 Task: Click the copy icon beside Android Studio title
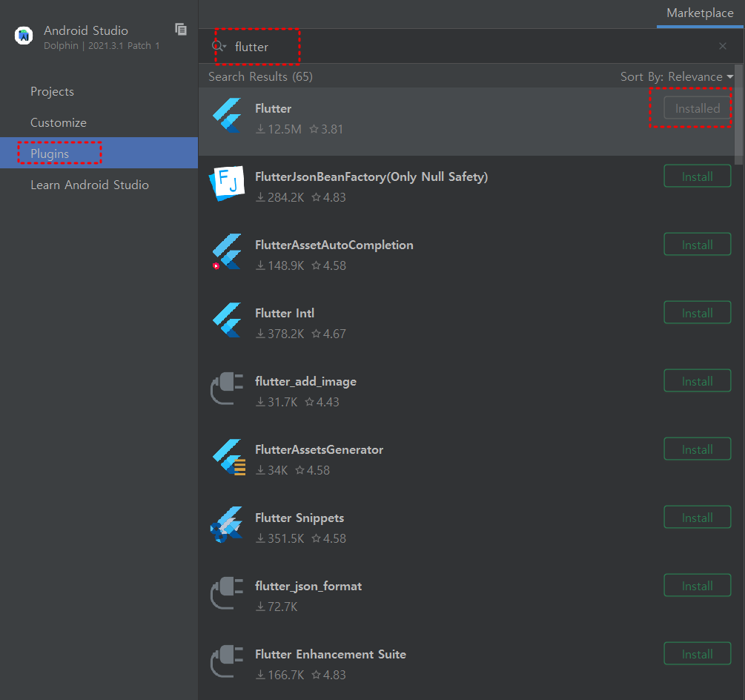pyautogui.click(x=181, y=30)
